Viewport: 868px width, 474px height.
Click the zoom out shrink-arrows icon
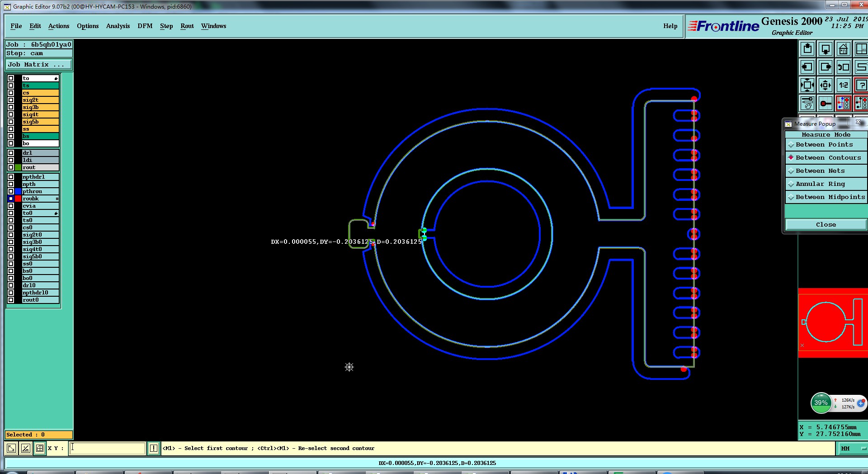[x=826, y=85]
